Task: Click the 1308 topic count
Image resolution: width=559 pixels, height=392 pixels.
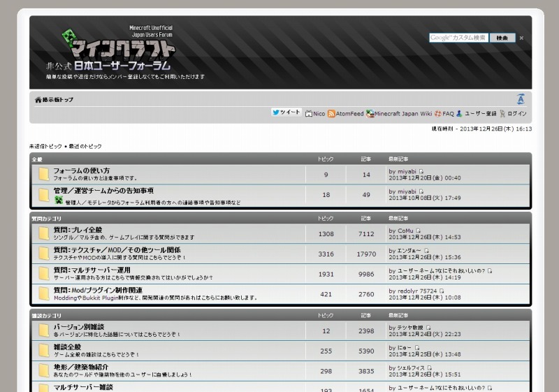Action: tap(326, 234)
